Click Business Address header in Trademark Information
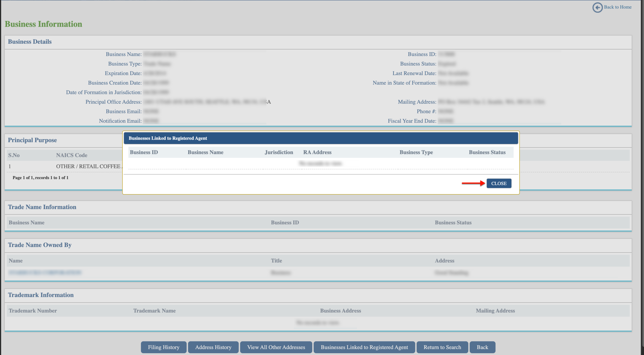 click(x=340, y=311)
